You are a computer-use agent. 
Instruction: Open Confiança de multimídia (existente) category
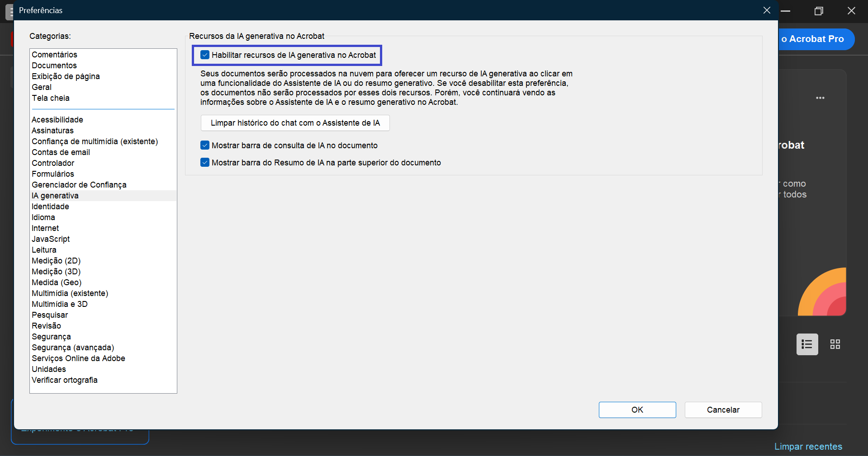[x=103, y=141]
